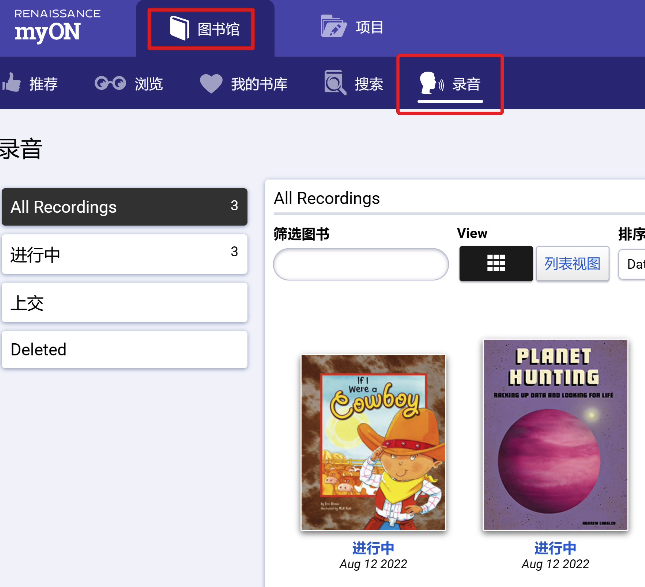Click the heart icon for 我的书库
The width and height of the screenshot is (645, 587).
pos(211,84)
